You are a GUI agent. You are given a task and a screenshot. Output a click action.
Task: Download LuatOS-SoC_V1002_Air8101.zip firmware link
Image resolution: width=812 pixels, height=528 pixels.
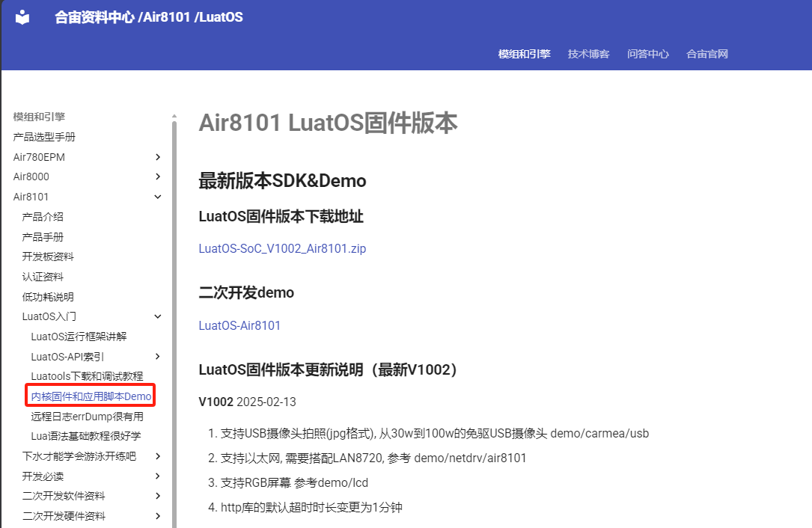(282, 248)
